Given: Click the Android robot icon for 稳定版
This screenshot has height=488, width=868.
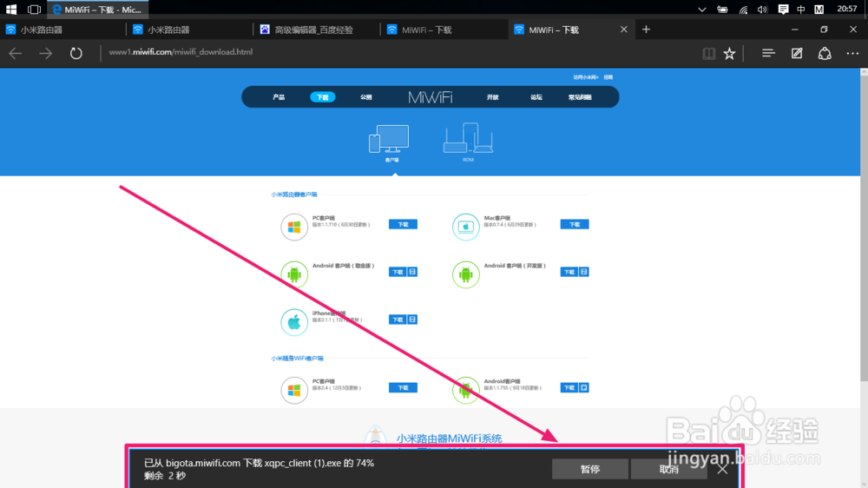Looking at the screenshot, I should [294, 274].
